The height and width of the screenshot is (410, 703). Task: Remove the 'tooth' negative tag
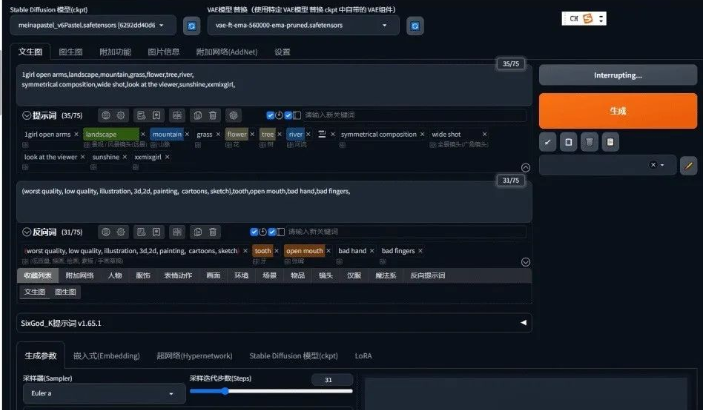pos(276,251)
